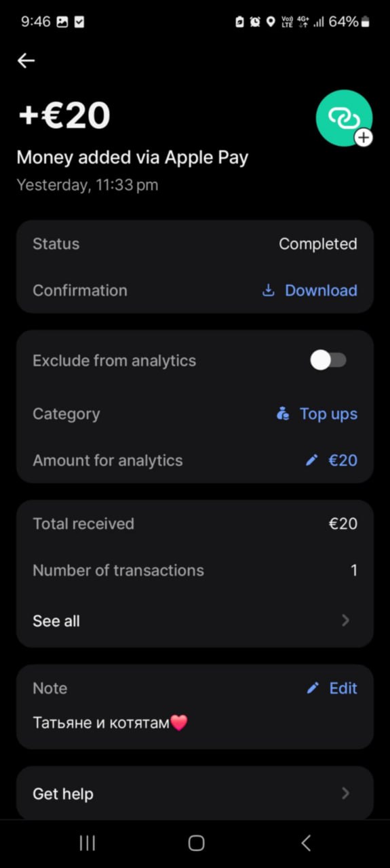Open Get help chevron
390x868 pixels.
pyautogui.click(x=346, y=793)
